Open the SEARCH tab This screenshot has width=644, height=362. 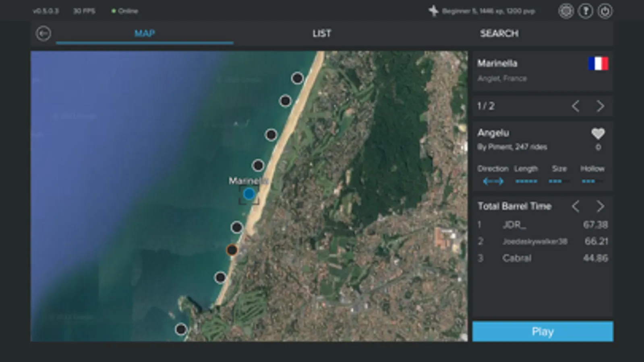[x=499, y=33]
